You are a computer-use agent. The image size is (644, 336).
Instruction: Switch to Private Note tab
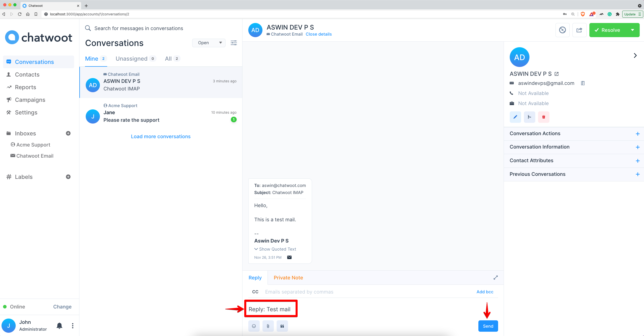pos(288,277)
